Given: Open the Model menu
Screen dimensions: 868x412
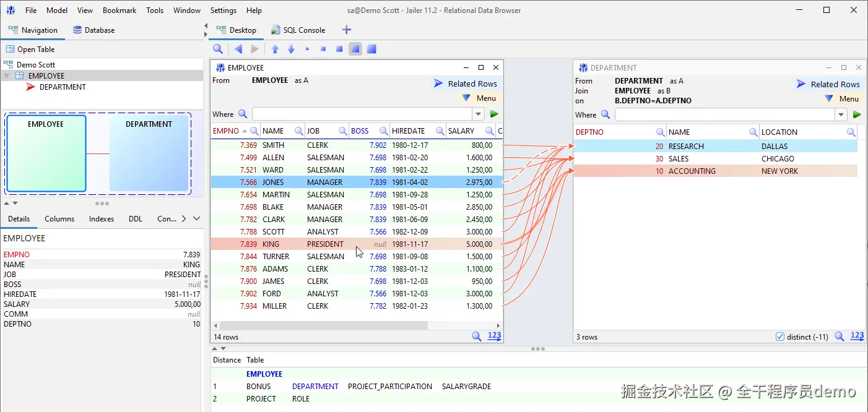Looking at the screenshot, I should tap(57, 10).
